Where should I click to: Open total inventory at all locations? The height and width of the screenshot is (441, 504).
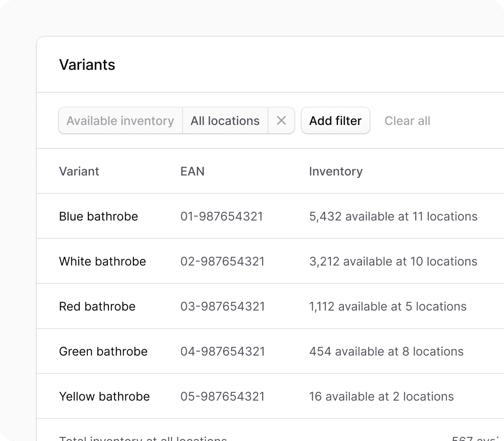(x=143, y=436)
